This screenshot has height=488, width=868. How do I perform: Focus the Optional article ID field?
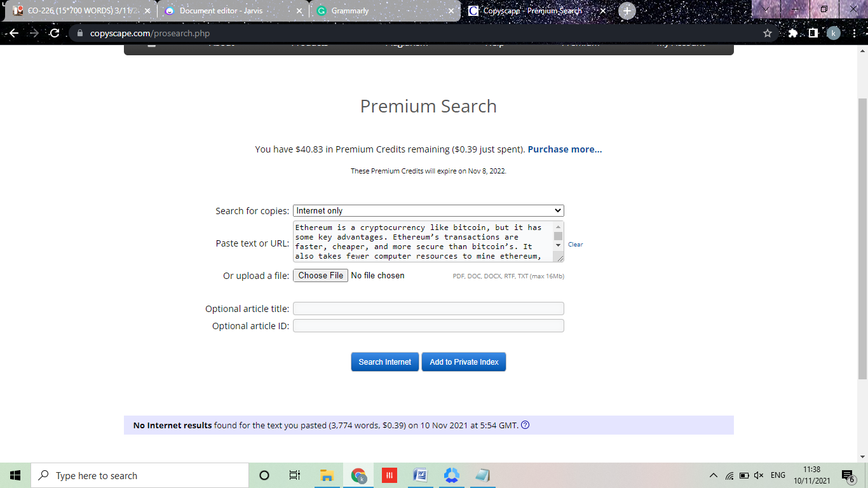coord(428,326)
